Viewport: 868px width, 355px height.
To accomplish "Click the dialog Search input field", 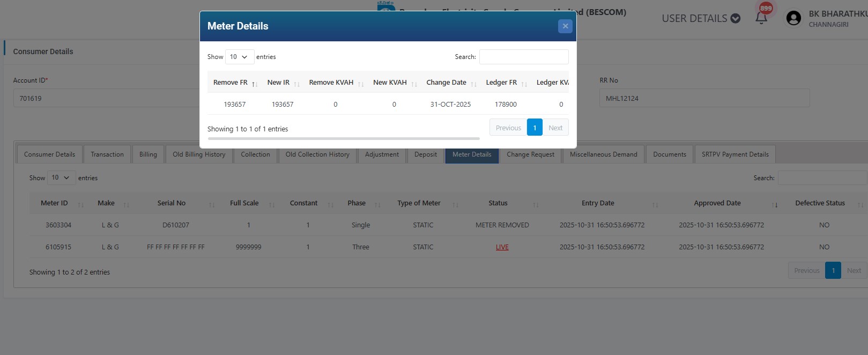I will point(524,57).
